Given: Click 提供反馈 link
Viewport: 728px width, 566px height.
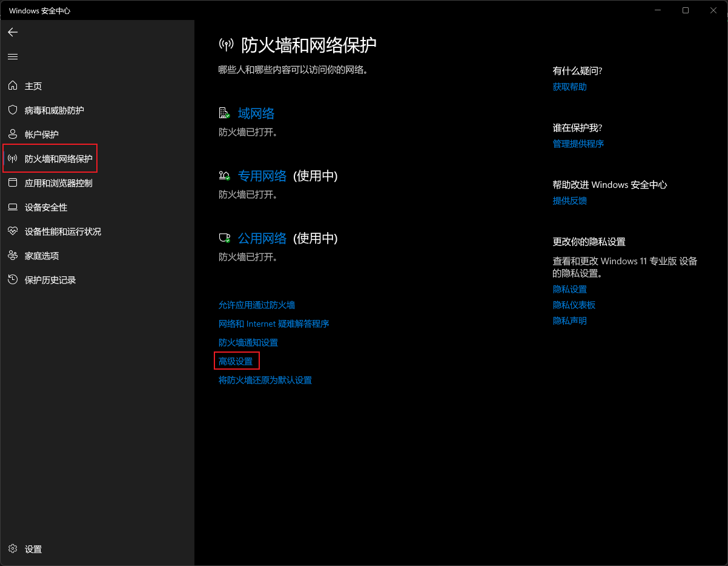Looking at the screenshot, I should pos(570,201).
